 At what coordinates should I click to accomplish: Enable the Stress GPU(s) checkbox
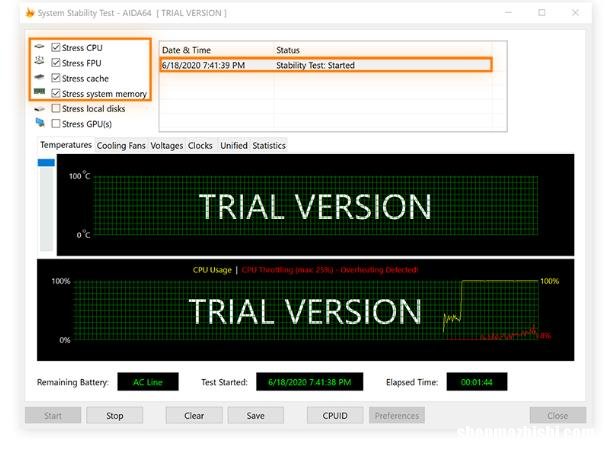click(56, 123)
